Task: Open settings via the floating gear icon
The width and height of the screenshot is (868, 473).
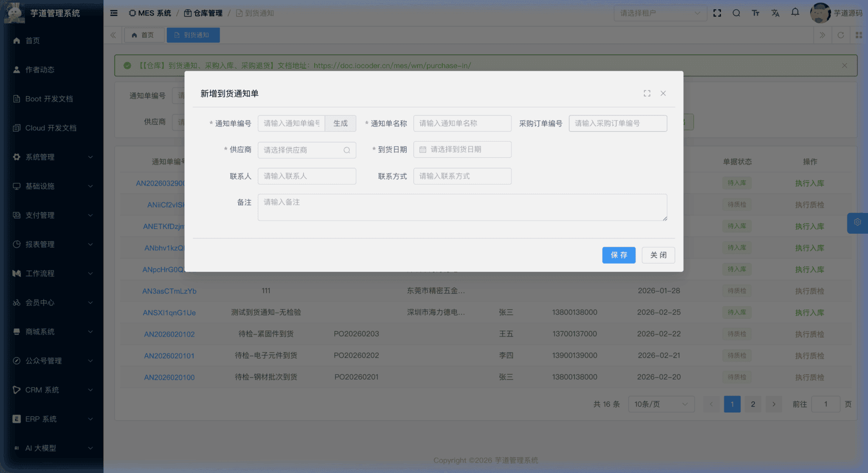Action: tap(858, 223)
